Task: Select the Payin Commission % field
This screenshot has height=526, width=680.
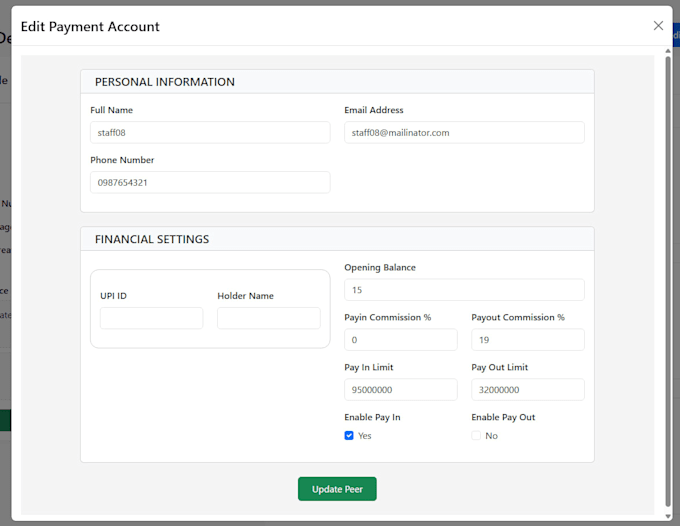Action: (x=401, y=340)
